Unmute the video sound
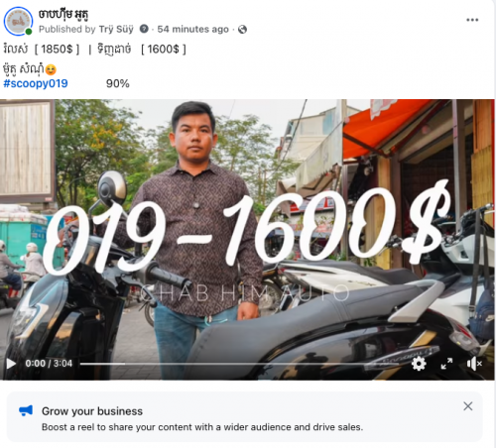Viewport: 496px width, 448px height. (x=474, y=364)
